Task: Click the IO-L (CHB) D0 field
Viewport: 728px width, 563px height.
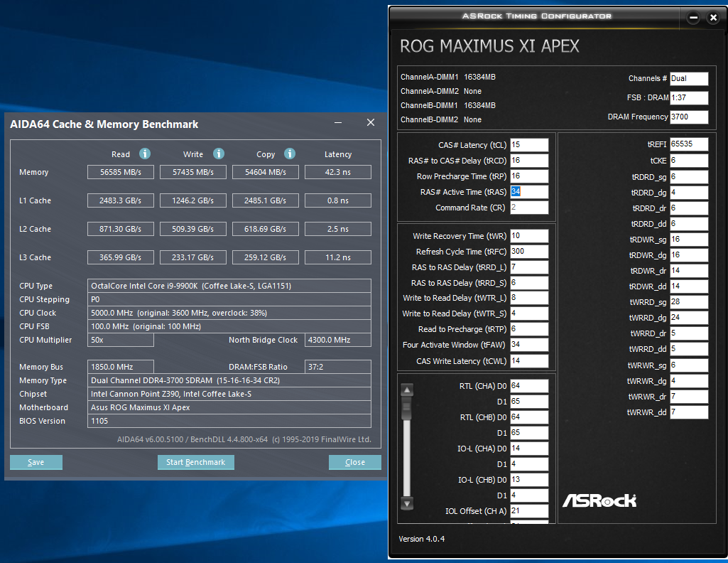Action: [529, 480]
